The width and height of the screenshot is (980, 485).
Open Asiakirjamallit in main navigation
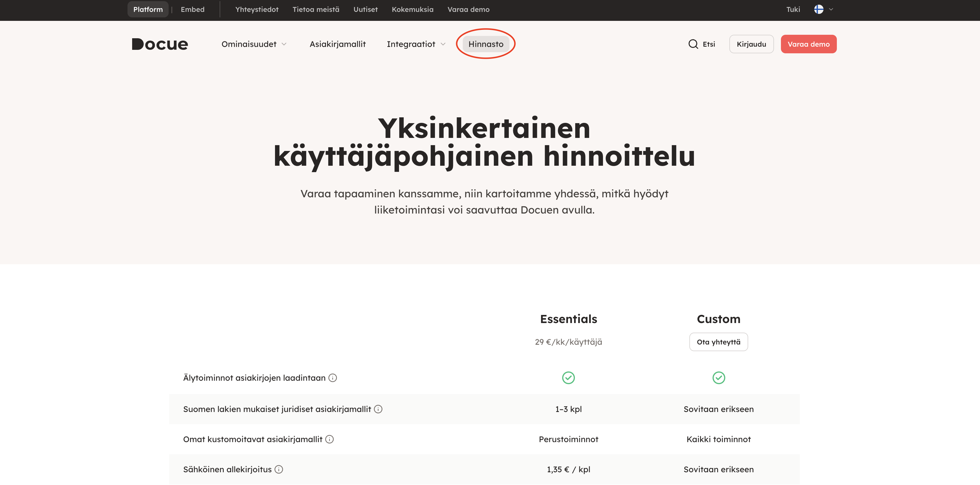pyautogui.click(x=338, y=44)
